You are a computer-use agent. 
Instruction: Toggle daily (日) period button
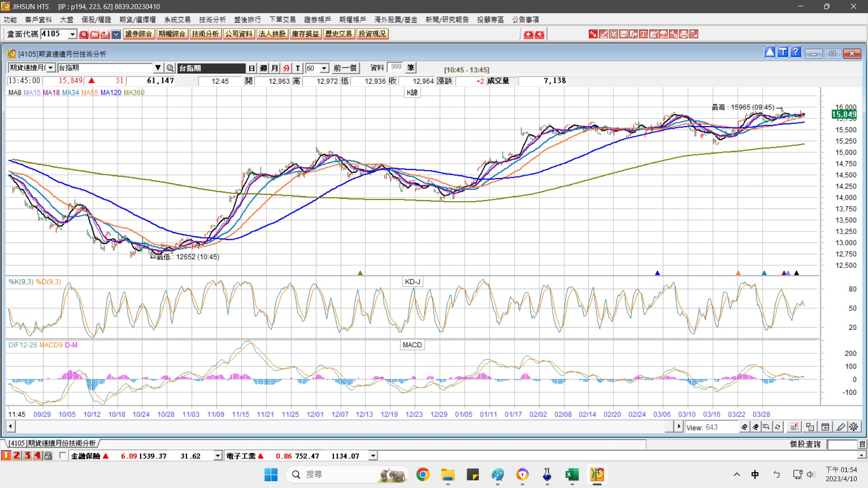251,68
